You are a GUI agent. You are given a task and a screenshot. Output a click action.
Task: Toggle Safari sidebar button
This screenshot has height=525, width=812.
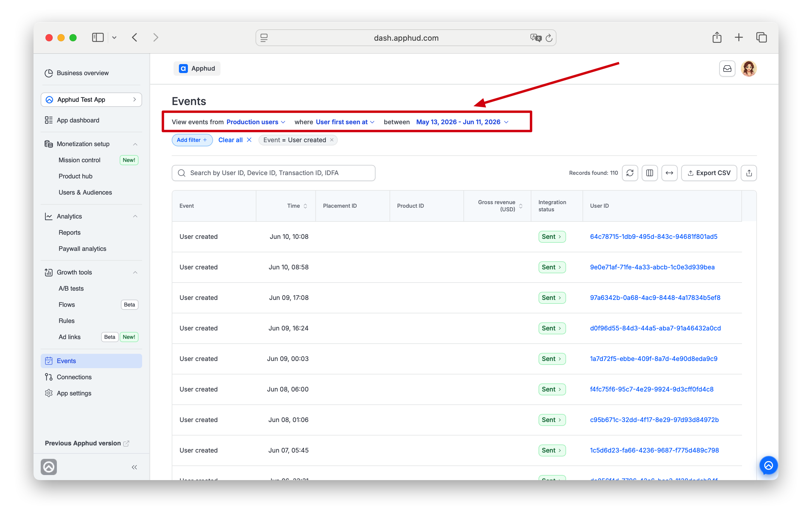pos(98,37)
